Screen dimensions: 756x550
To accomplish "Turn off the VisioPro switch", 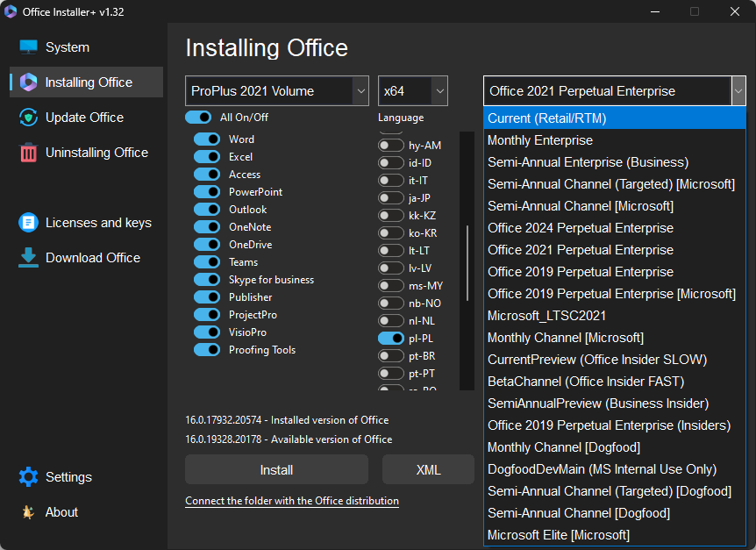I will click(207, 332).
